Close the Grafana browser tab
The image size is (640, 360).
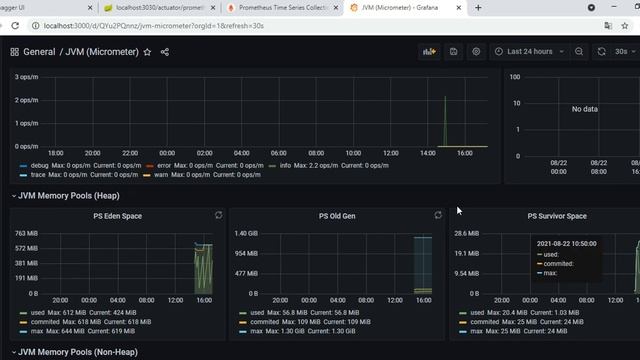tap(458, 8)
